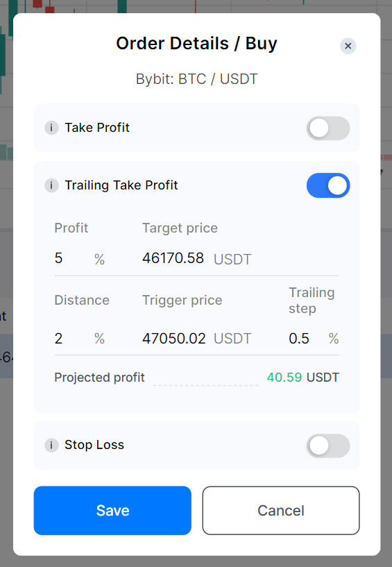Viewport: 392px width, 567px height.
Task: Click the info icon beside Take Profit
Action: tap(51, 128)
